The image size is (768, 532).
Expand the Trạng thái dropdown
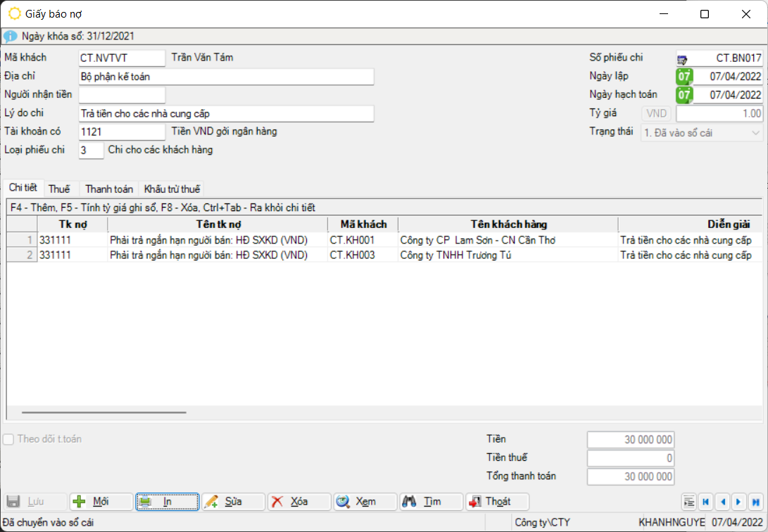tap(755, 132)
